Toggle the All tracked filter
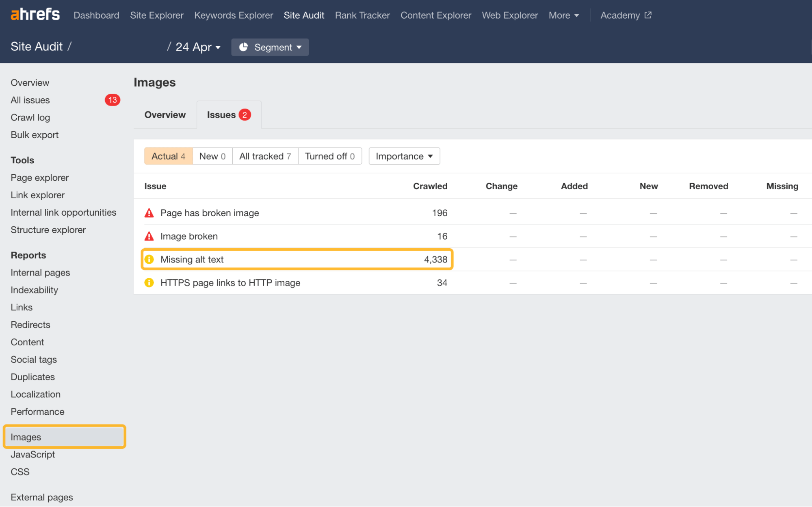The height and width of the screenshot is (507, 812). pos(265,156)
